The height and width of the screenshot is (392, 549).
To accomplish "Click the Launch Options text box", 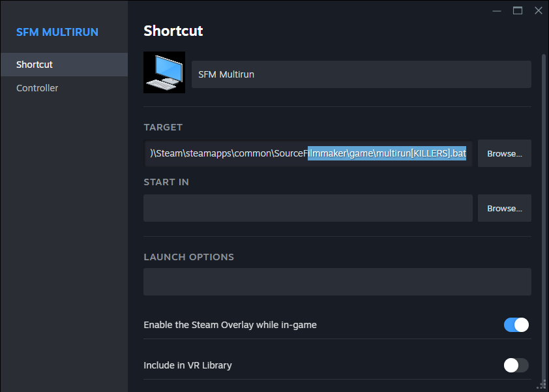I will [337, 282].
